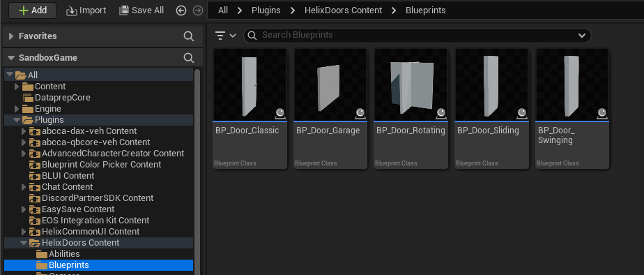The image size is (644, 275).
Task: Click the green Add button
Action: pos(33,10)
